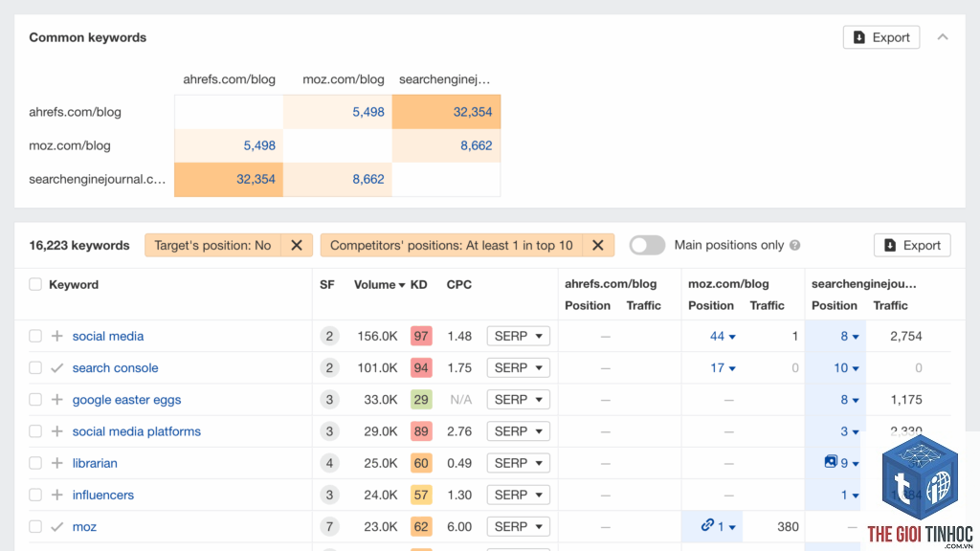Check the search console row checkbox
980x551 pixels.
pyautogui.click(x=35, y=368)
